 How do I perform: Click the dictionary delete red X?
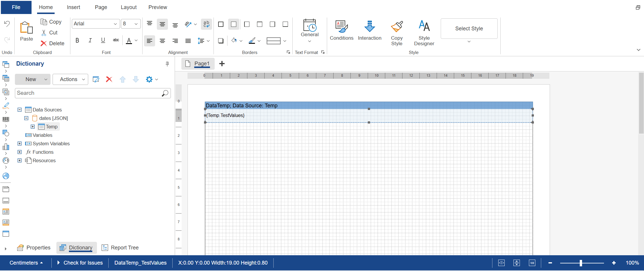tap(109, 79)
